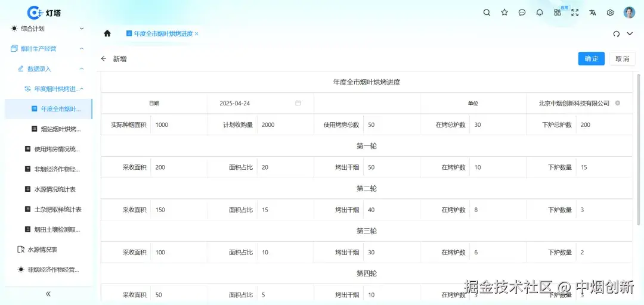
Task: Open 土杂肥取样统计表 in sidebar
Action: click(x=48, y=209)
